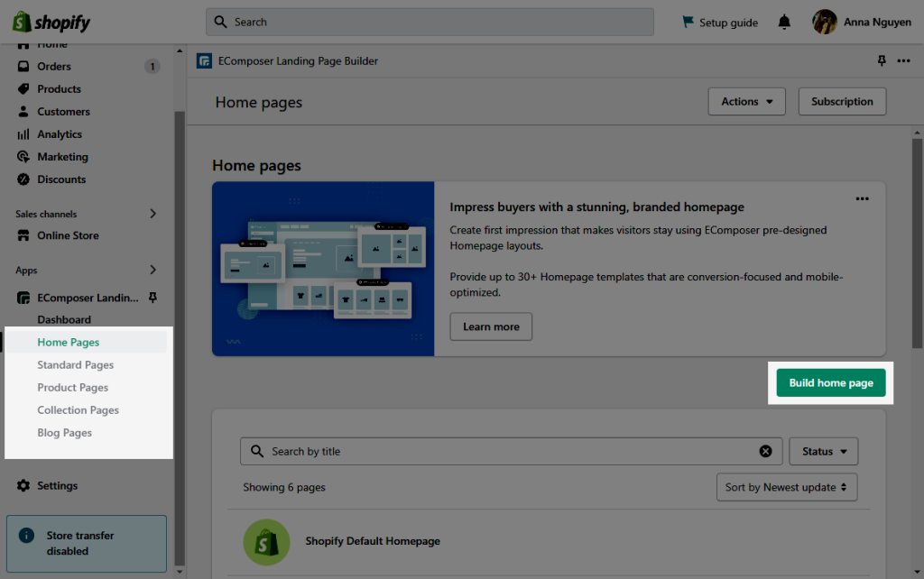924x579 pixels.
Task: Click the Orders sidebar icon
Action: [x=23, y=66]
